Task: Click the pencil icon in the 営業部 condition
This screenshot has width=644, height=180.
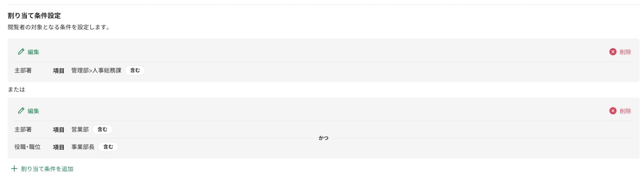Action: (x=21, y=111)
